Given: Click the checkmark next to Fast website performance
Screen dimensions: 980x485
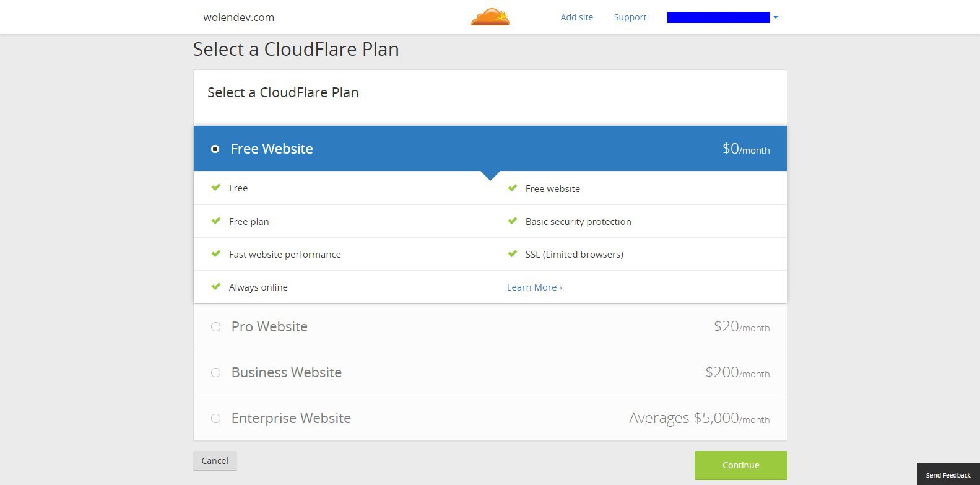Looking at the screenshot, I should 216,253.
